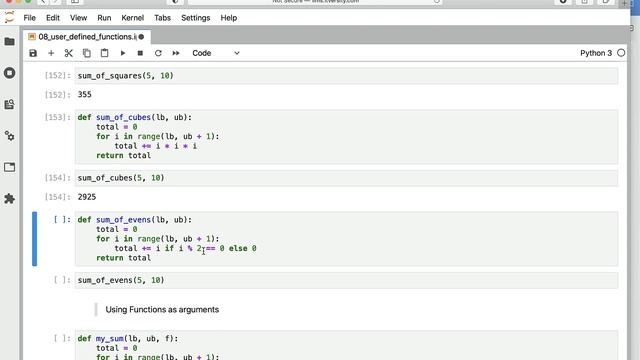Viewport: 640px width, 360px height.
Task: Open the Edit menu
Action: coord(53,18)
